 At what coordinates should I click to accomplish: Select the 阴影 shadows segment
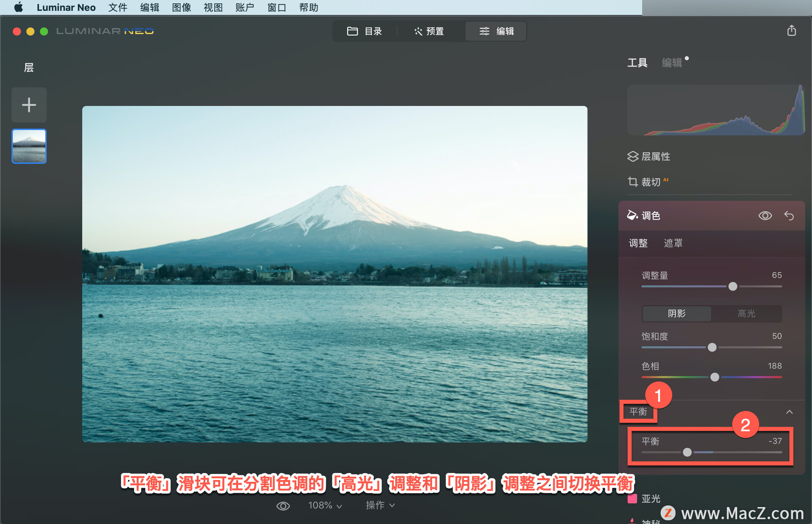click(677, 314)
